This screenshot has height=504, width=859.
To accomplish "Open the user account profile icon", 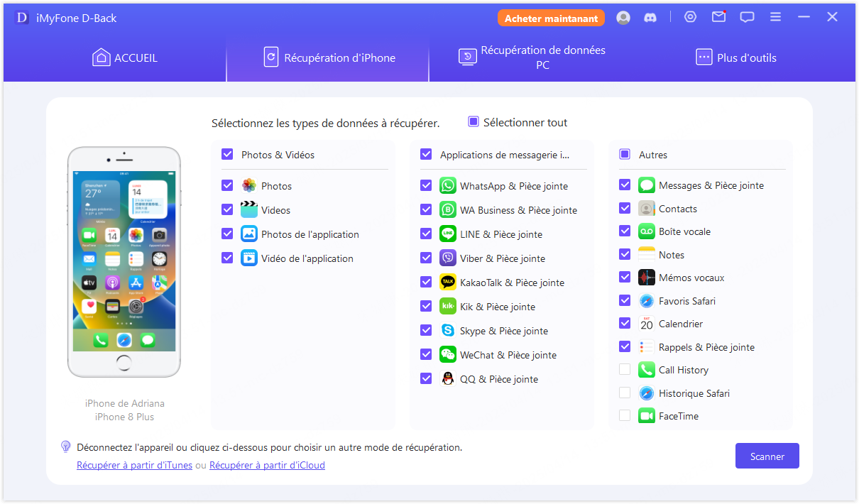I will pyautogui.click(x=623, y=18).
